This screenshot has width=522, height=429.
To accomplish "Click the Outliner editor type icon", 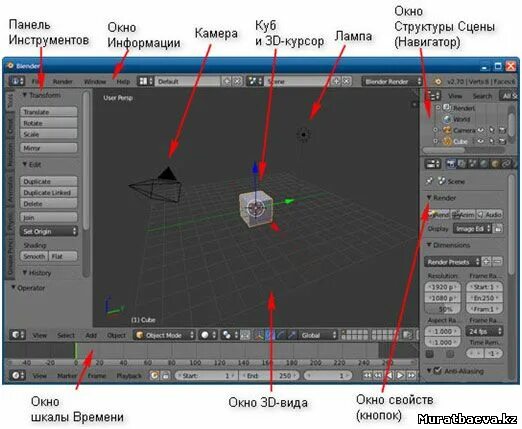I will [x=433, y=96].
